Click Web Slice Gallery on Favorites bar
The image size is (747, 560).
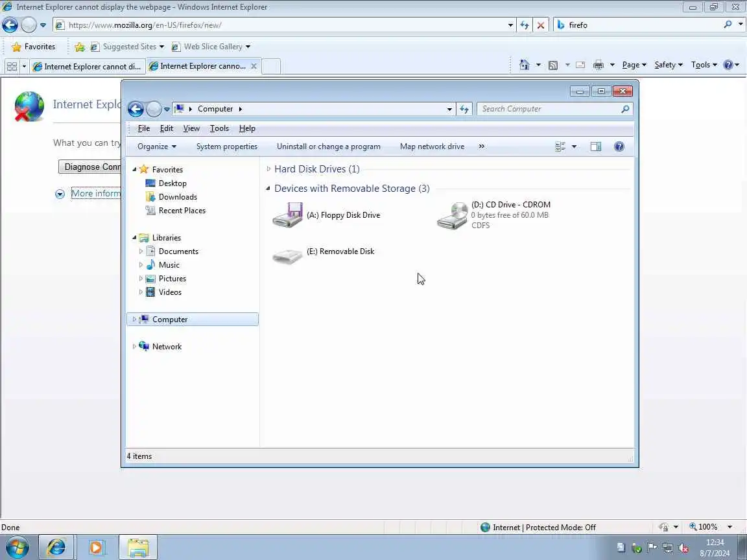click(x=211, y=47)
